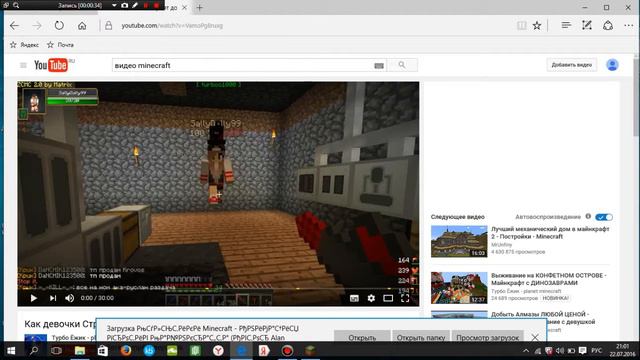Open the mechanical house video thumbnail
640x360 pixels.
[459, 241]
